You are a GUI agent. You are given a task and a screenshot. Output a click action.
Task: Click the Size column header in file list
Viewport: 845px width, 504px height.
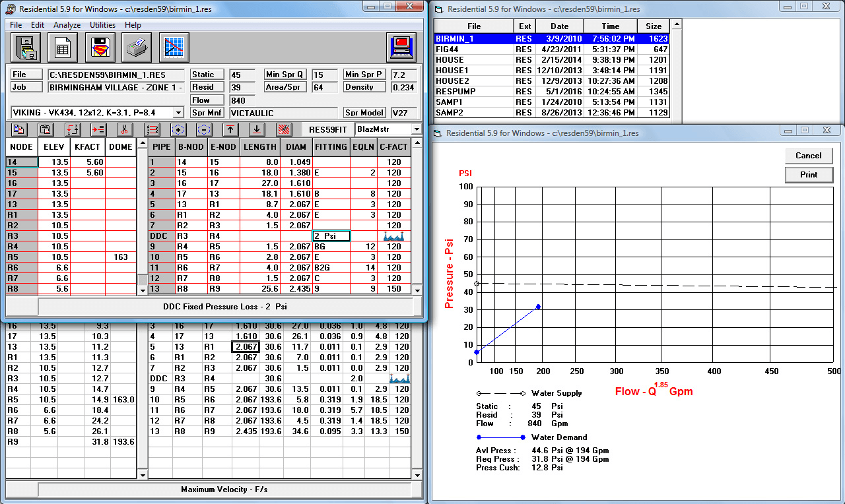(x=654, y=26)
